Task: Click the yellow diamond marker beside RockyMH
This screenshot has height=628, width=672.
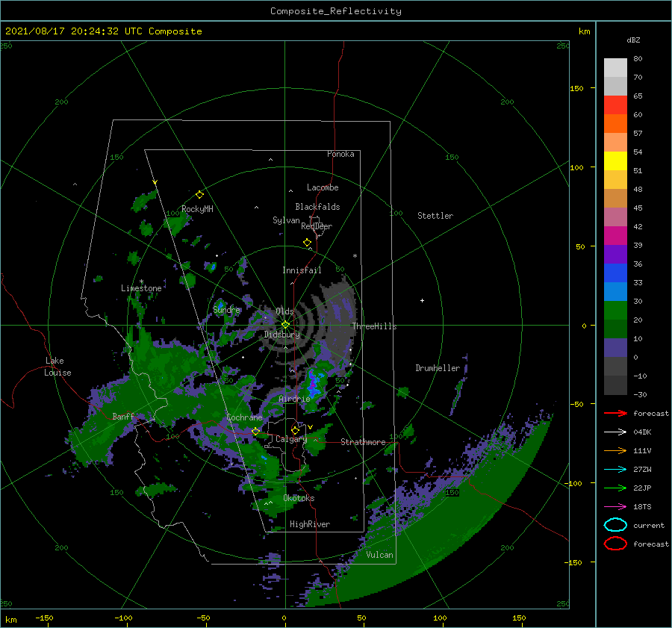Action: pos(199,195)
